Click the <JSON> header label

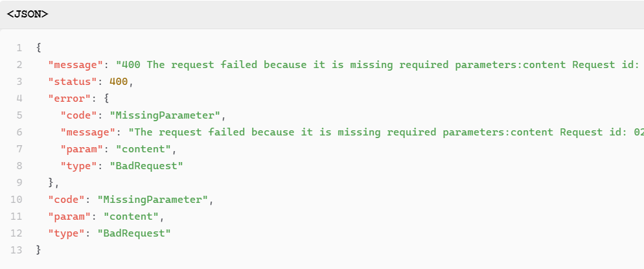click(27, 14)
